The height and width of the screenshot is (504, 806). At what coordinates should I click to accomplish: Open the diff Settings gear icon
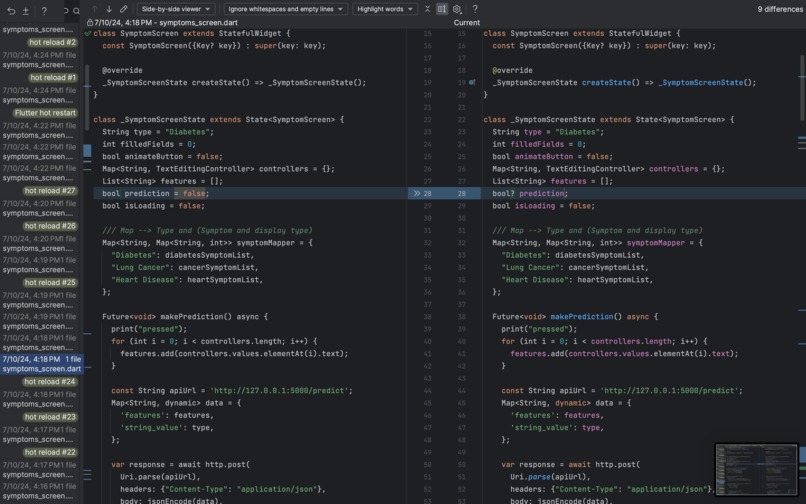pyautogui.click(x=456, y=9)
